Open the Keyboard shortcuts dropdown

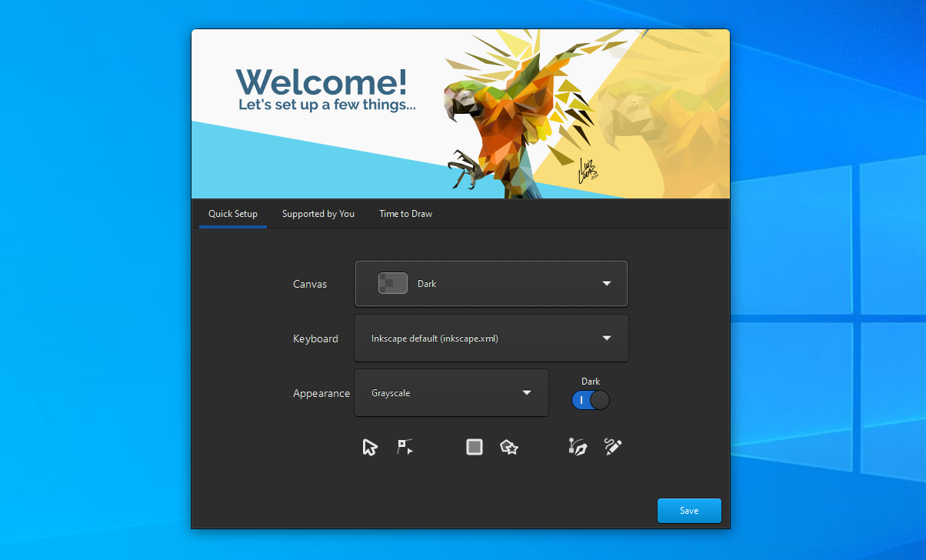(x=491, y=338)
